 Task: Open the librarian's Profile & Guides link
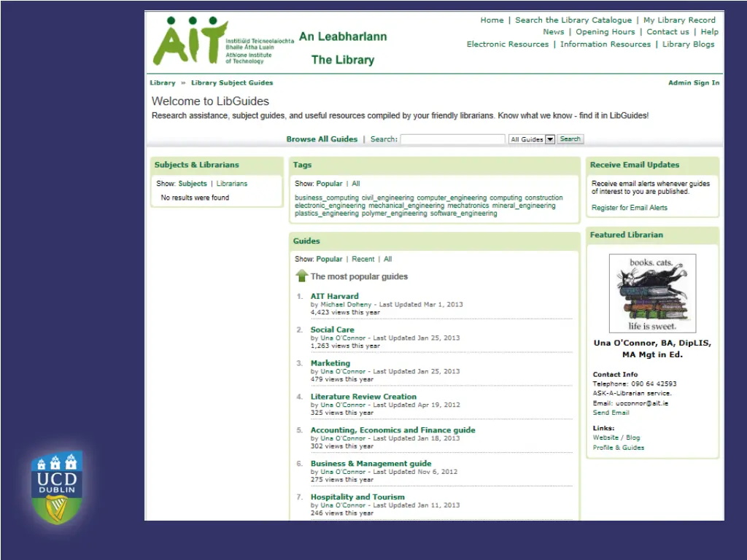coord(619,448)
